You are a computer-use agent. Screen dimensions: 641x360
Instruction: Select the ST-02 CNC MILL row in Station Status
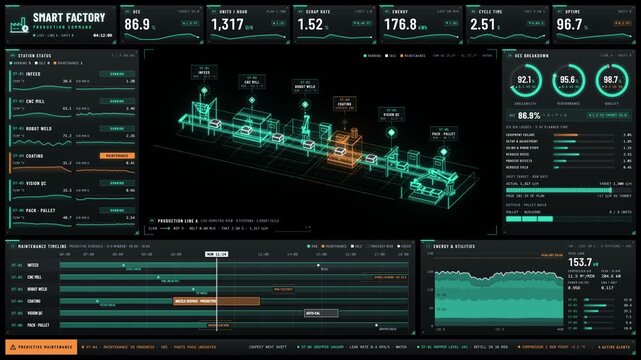tap(72, 107)
